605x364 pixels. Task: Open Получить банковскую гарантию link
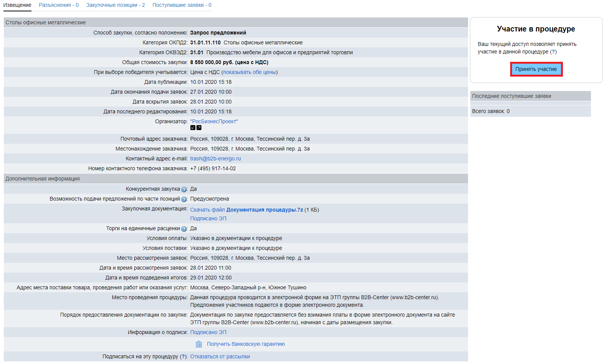pos(246,344)
